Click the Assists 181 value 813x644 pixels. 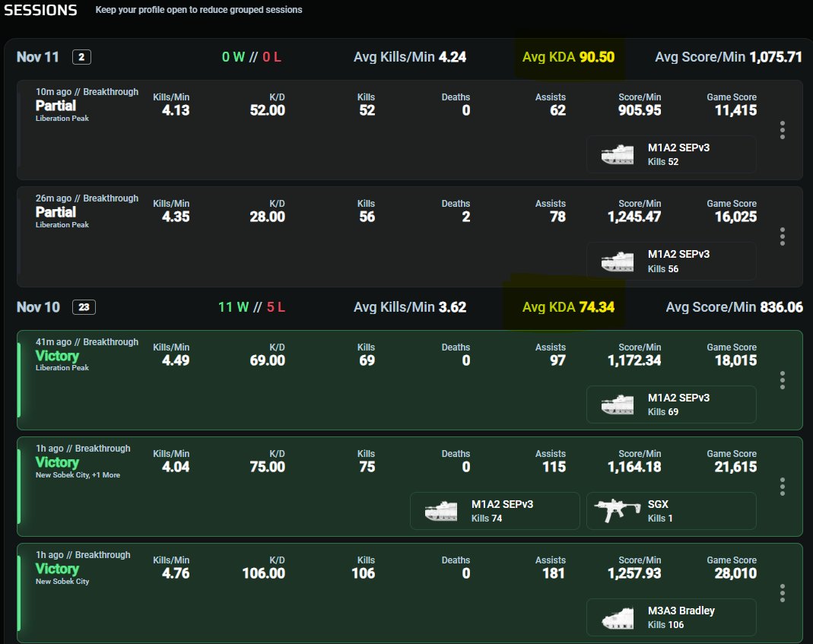pyautogui.click(x=553, y=573)
